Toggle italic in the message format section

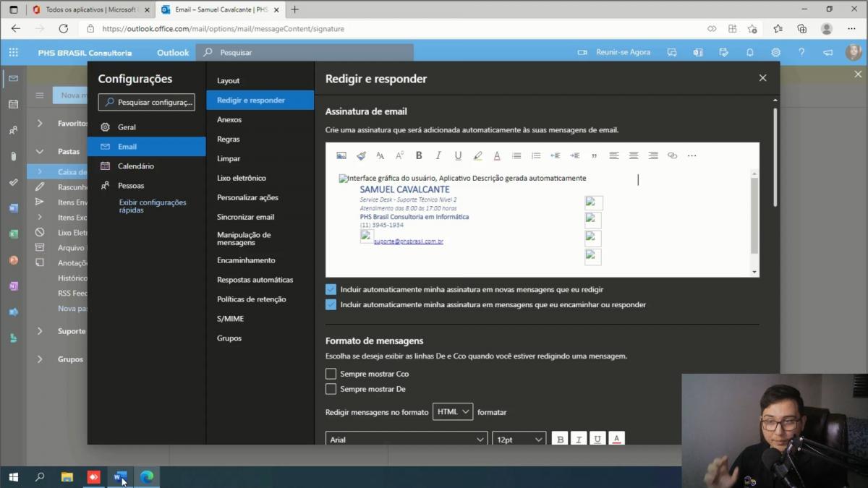[579, 440]
